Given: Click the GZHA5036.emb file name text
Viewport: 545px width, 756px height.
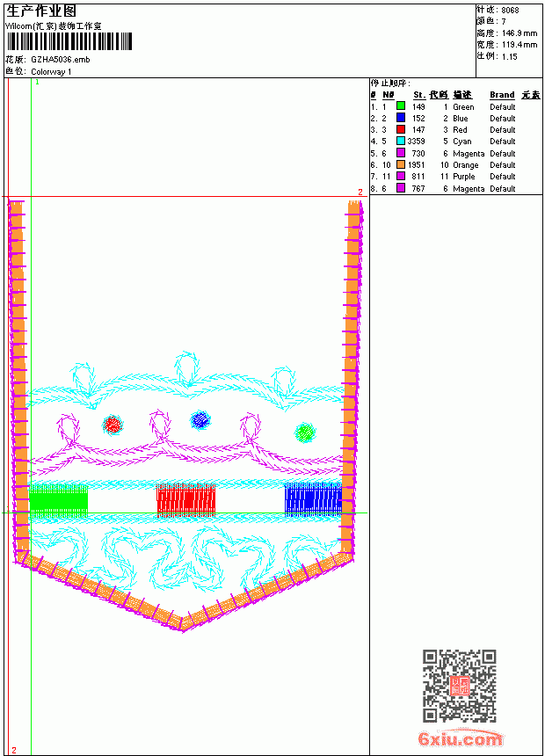Looking at the screenshot, I should pos(61,59).
